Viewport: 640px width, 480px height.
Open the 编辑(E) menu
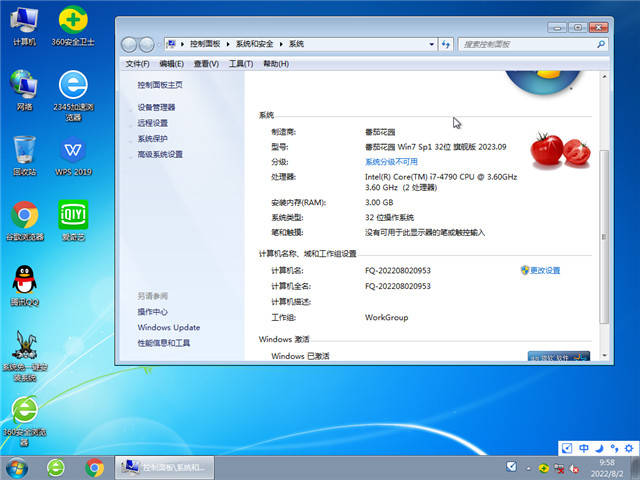171,64
